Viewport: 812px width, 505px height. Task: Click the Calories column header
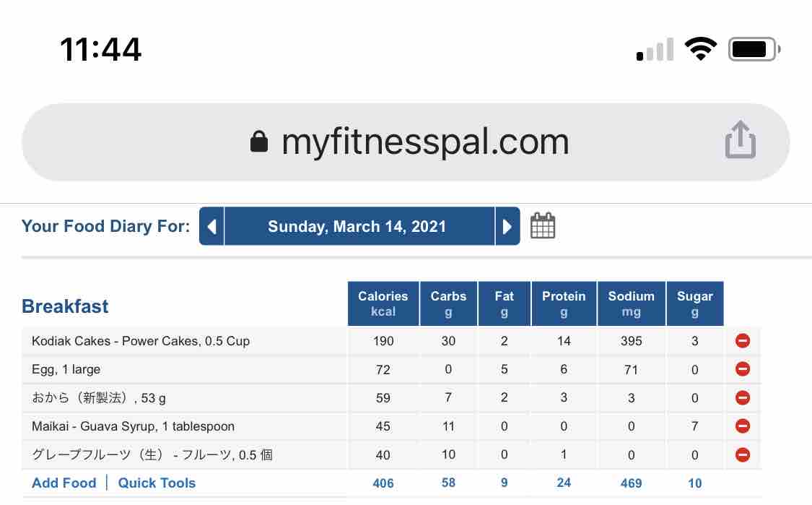point(383,303)
